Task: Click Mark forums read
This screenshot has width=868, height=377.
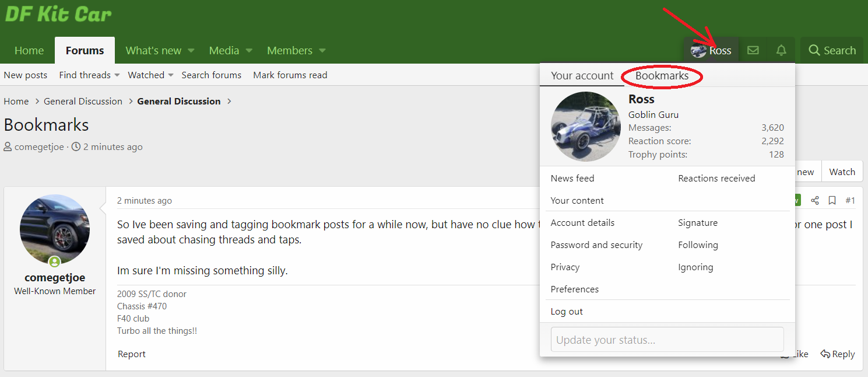Action: point(290,75)
